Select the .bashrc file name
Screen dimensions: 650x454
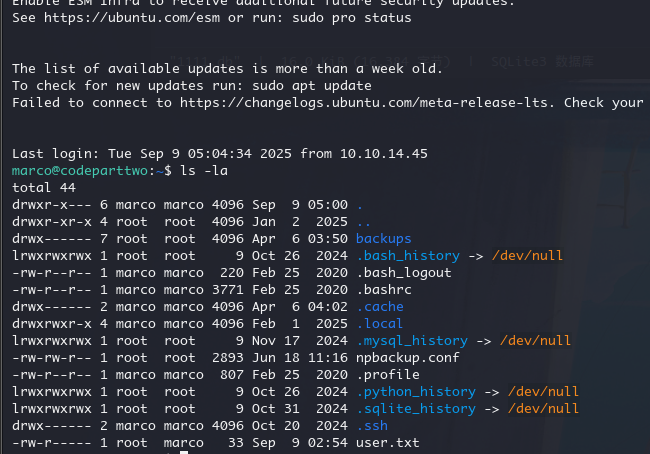pyautogui.click(x=384, y=289)
